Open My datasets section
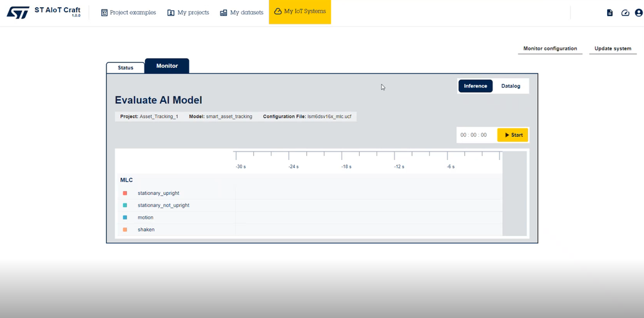Image resolution: width=644 pixels, height=318 pixels. [x=242, y=13]
